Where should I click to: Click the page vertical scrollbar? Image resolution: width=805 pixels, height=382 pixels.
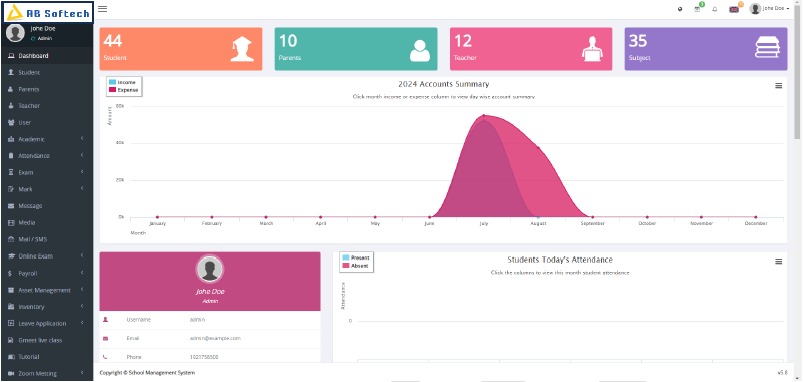797,72
